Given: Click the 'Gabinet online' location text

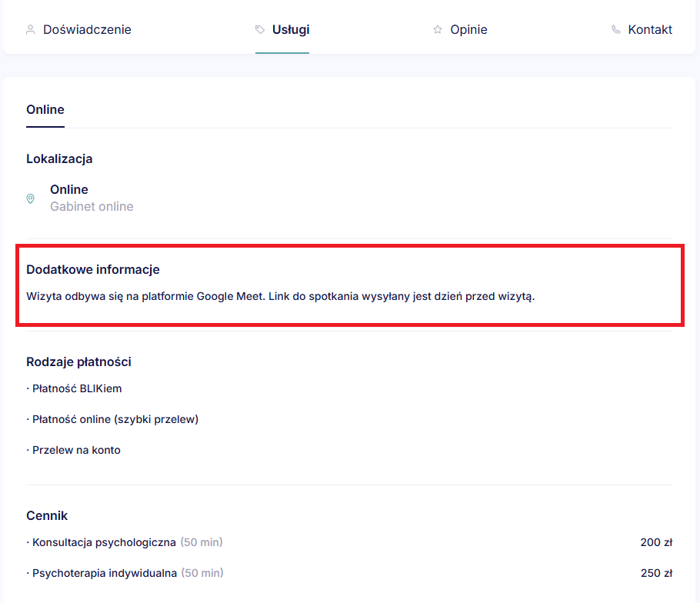Looking at the screenshot, I should [92, 206].
